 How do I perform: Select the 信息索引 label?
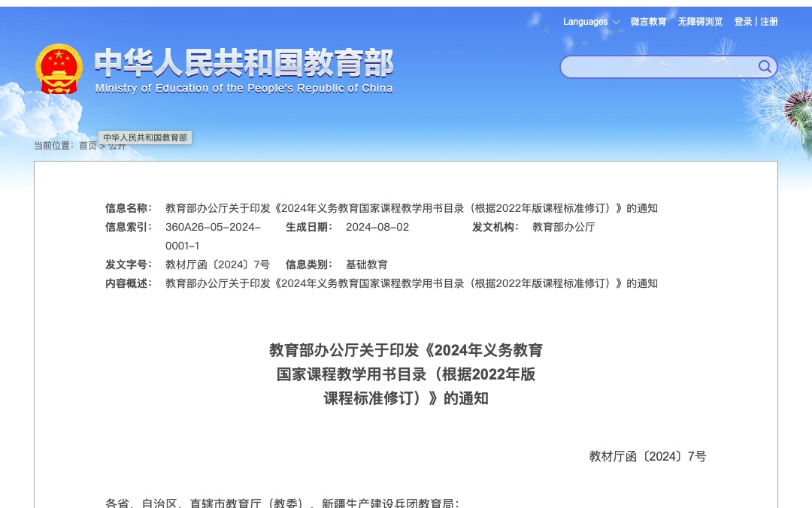129,227
